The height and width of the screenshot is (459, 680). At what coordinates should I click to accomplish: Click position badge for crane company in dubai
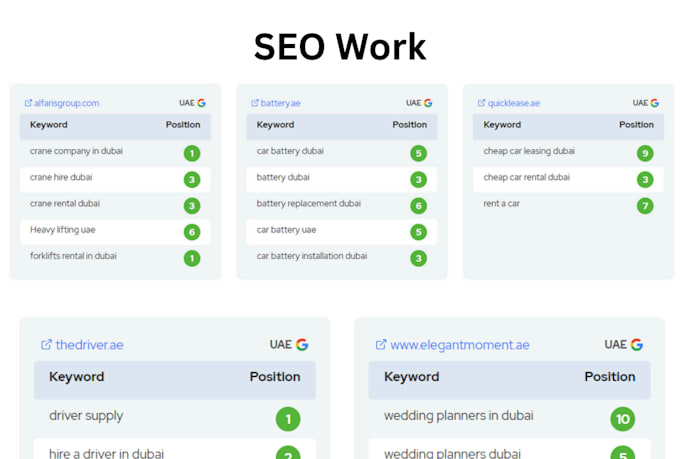[x=192, y=153]
